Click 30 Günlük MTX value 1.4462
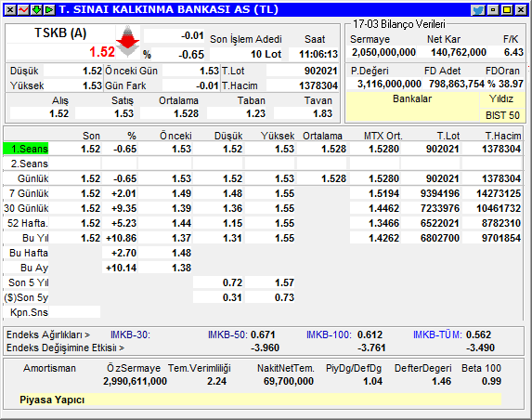Viewport: 532px width, 420px height. [383, 208]
